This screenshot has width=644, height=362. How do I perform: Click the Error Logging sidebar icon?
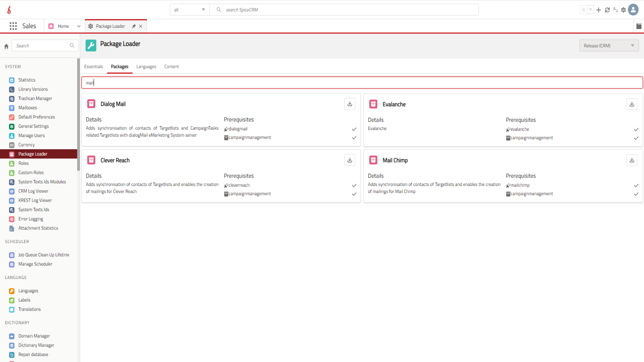12,219
